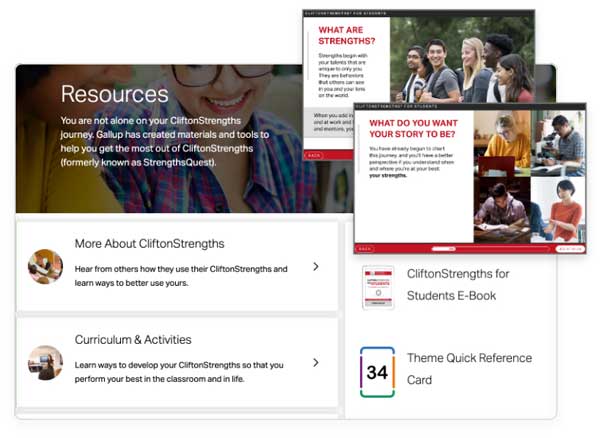Viewport: 600px width, 438px height.
Task: Open the CliftonStrengths for Students E-Book link
Action: (458, 285)
